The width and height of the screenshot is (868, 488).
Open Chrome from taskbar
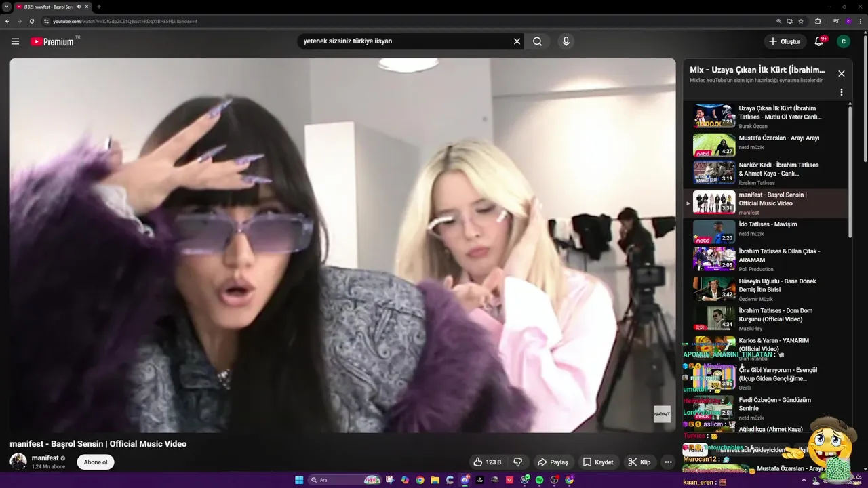(420, 480)
